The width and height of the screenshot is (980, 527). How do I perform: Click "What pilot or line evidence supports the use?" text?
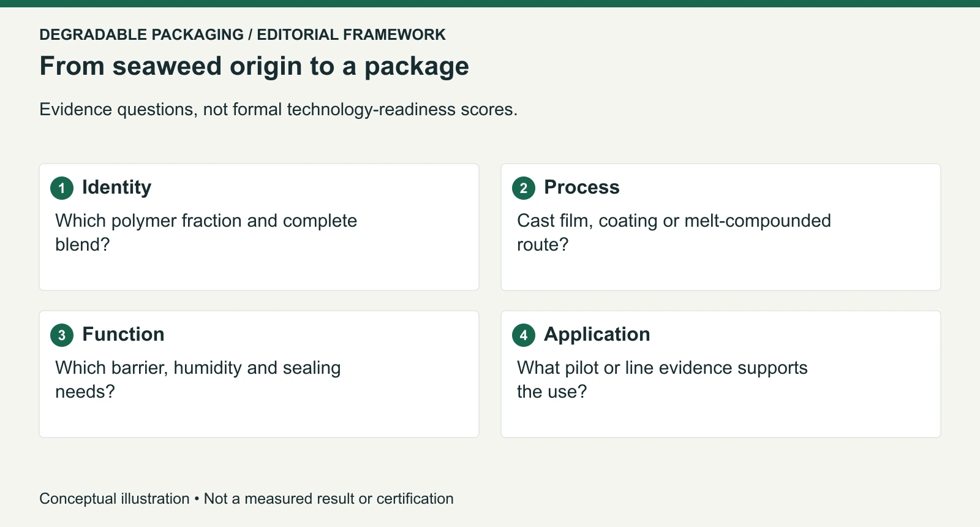662,379
